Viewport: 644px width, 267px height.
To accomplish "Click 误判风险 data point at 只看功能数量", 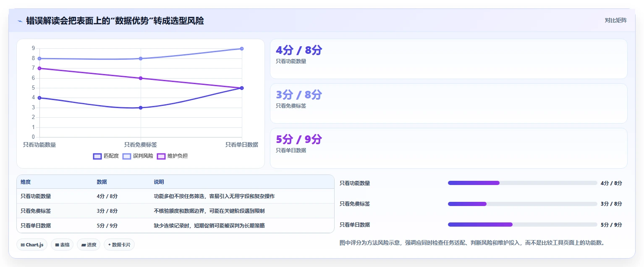I will click(39, 58).
